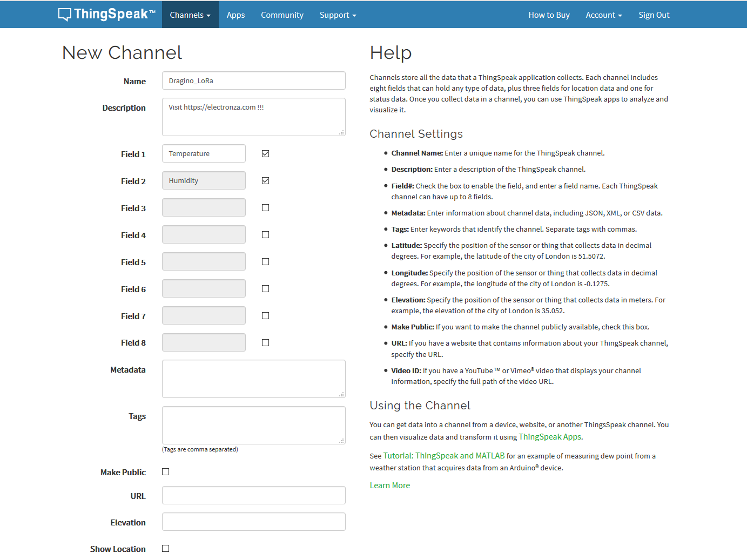Click the 'Channel Settings' heading
747x560 pixels.
[416, 134]
